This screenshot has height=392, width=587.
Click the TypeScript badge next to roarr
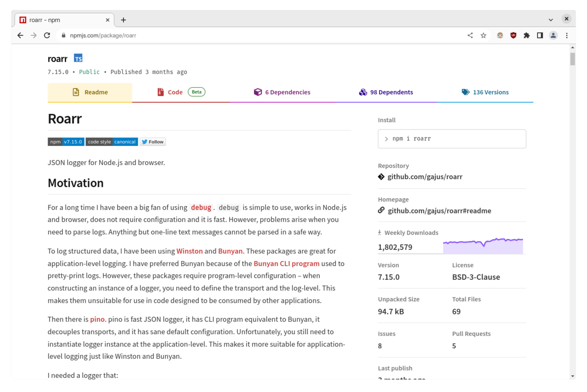78,58
